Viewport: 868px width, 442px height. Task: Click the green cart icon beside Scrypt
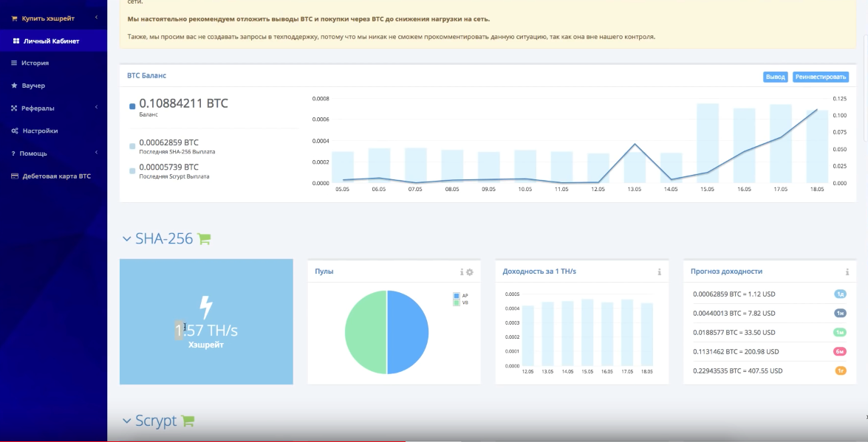coord(188,421)
